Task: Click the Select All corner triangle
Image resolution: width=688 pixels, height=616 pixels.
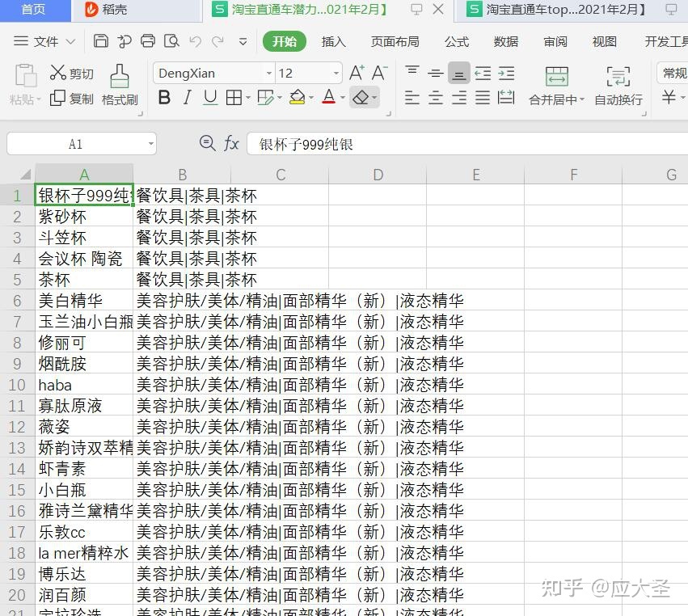Action: [x=25, y=175]
